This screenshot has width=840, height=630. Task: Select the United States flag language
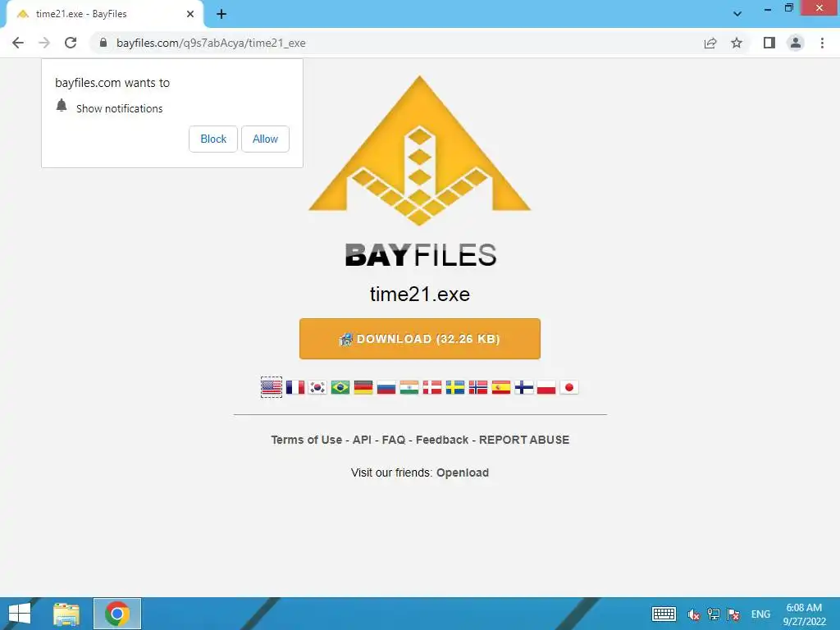click(272, 387)
